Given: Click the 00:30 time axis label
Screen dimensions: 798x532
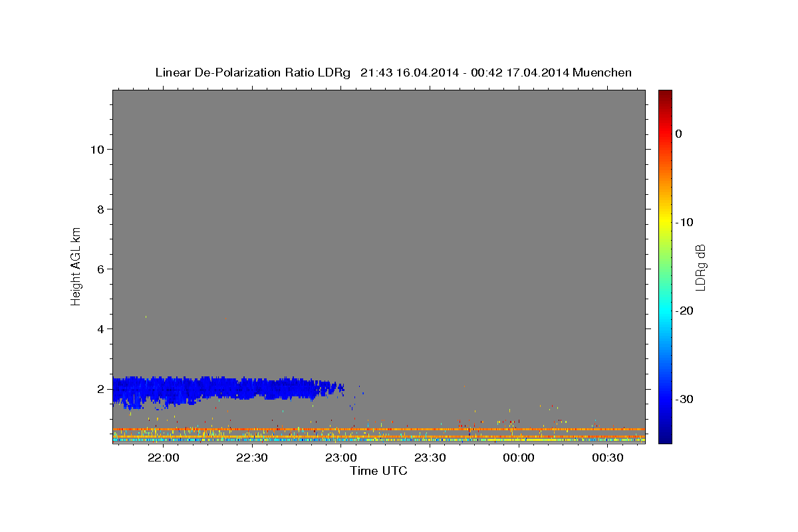Looking at the screenshot, I should tap(607, 458).
